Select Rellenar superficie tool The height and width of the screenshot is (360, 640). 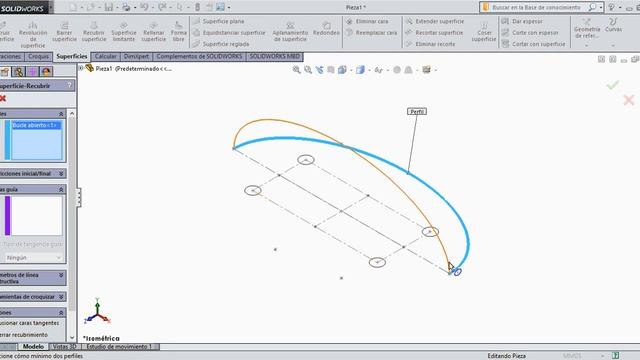(153, 32)
